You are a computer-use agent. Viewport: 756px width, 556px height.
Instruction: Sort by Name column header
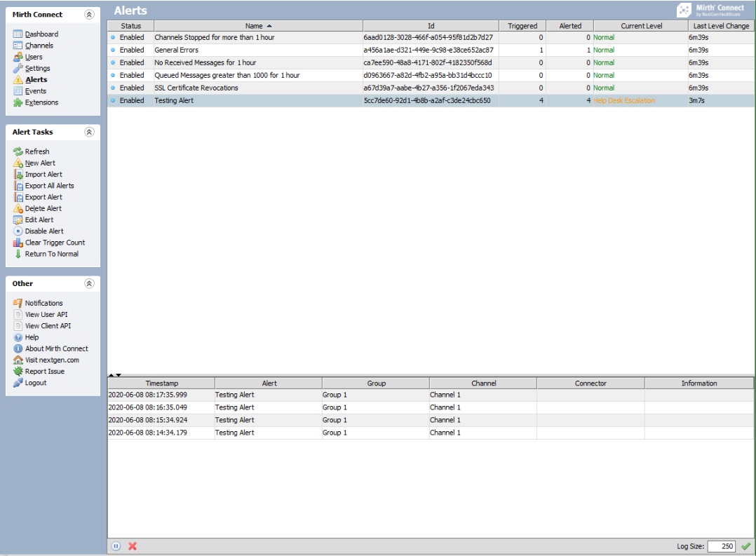pyautogui.click(x=258, y=26)
